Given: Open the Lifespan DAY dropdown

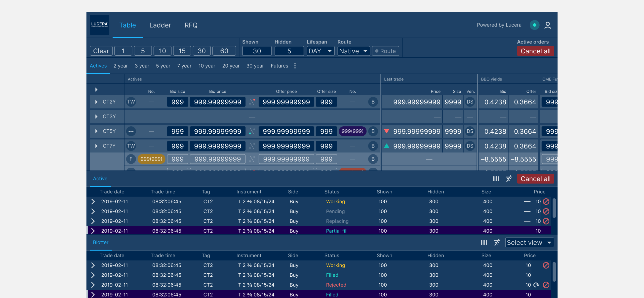Looking at the screenshot, I should (320, 51).
